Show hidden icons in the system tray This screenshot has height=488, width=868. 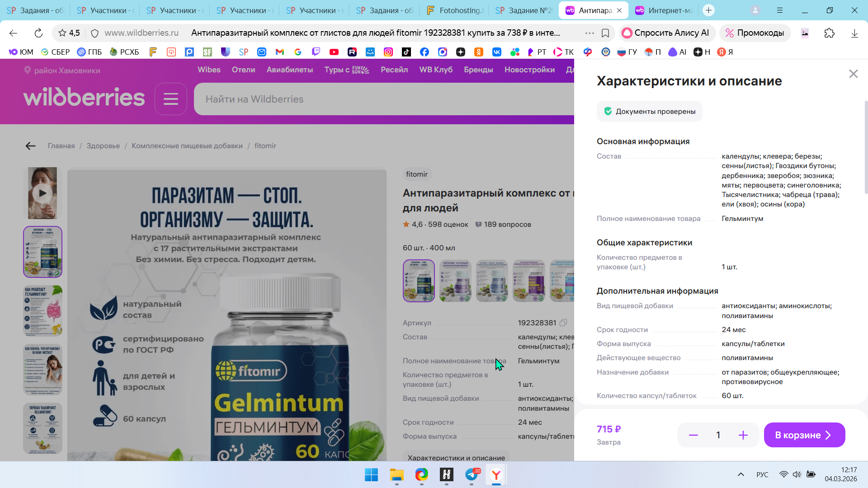741,474
